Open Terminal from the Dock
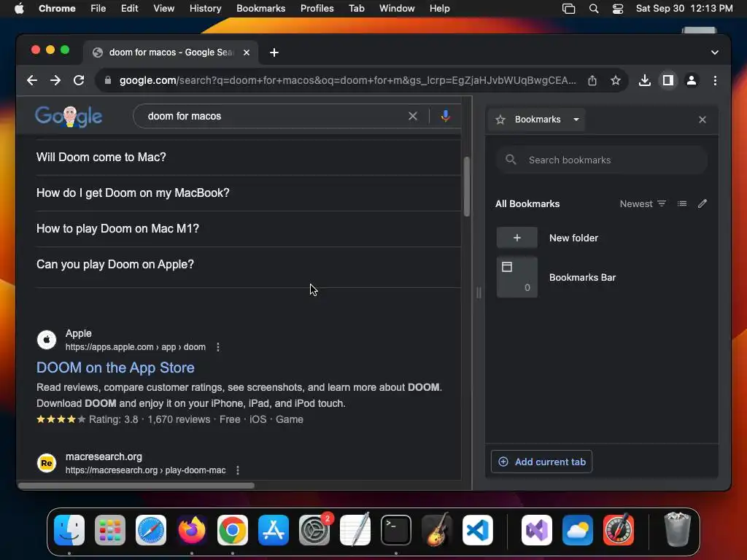Image resolution: width=747 pixels, height=560 pixels. pyautogui.click(x=396, y=530)
